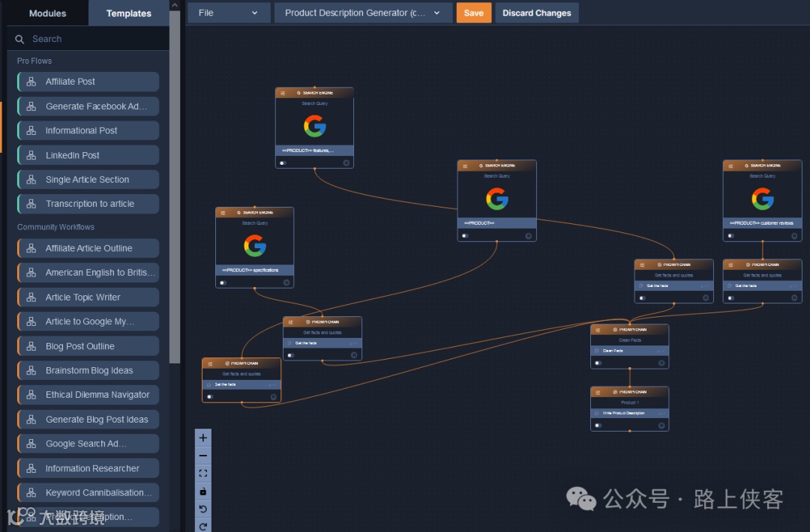Screen dimensions: 810x532
Task: Open Brainstorm Blog Ideas workflow
Action: [88, 370]
